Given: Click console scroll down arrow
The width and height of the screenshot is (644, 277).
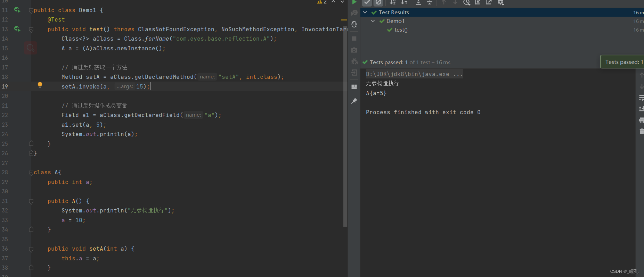Looking at the screenshot, I should (642, 86).
